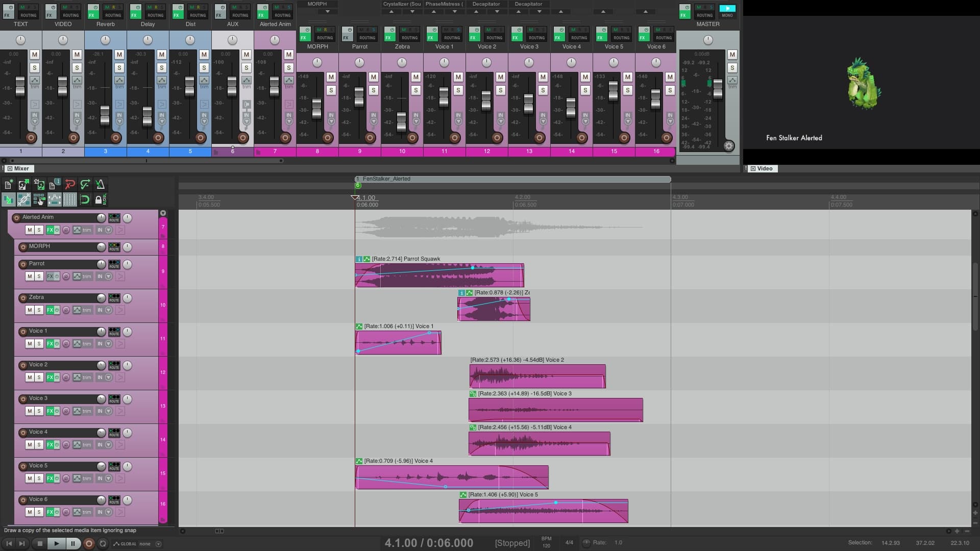The height and width of the screenshot is (551, 980).
Task: Toggle grid lines icon in toolbar
Action: pyautogui.click(x=69, y=200)
